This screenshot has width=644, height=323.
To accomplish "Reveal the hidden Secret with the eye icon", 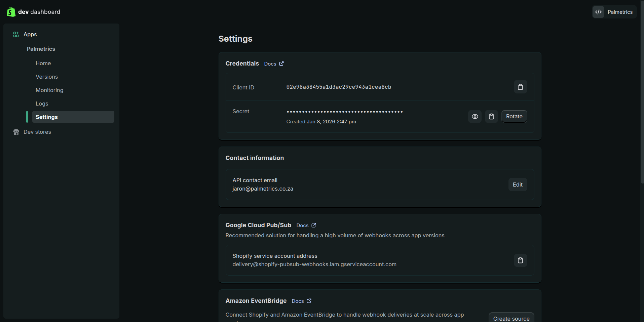I will (x=475, y=116).
